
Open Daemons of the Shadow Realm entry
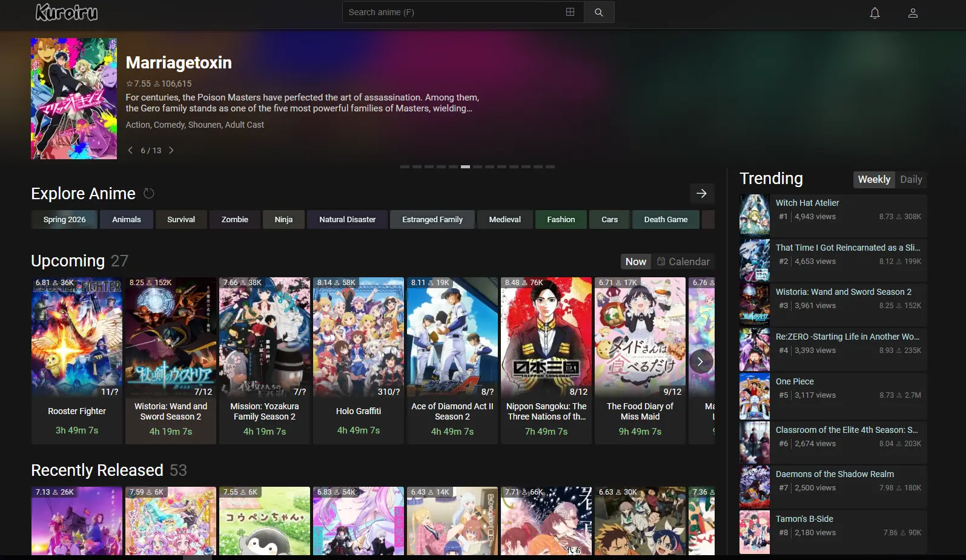(x=833, y=486)
